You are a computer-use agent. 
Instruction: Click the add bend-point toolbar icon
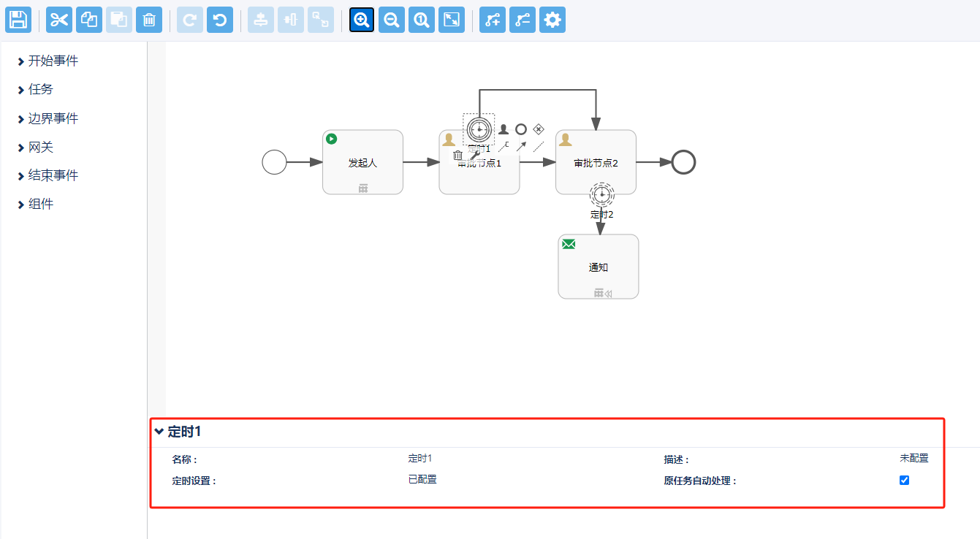click(493, 20)
